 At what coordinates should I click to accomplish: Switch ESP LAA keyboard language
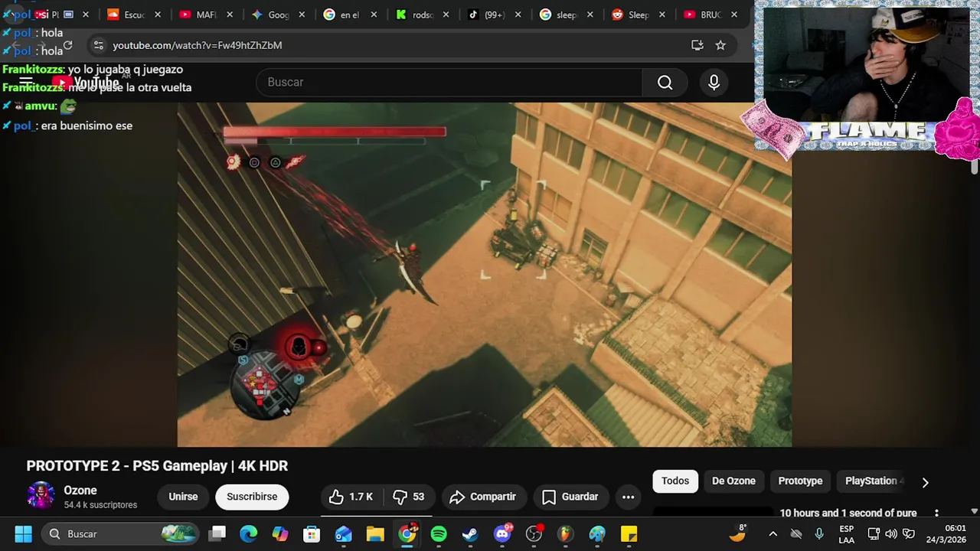pos(846,534)
